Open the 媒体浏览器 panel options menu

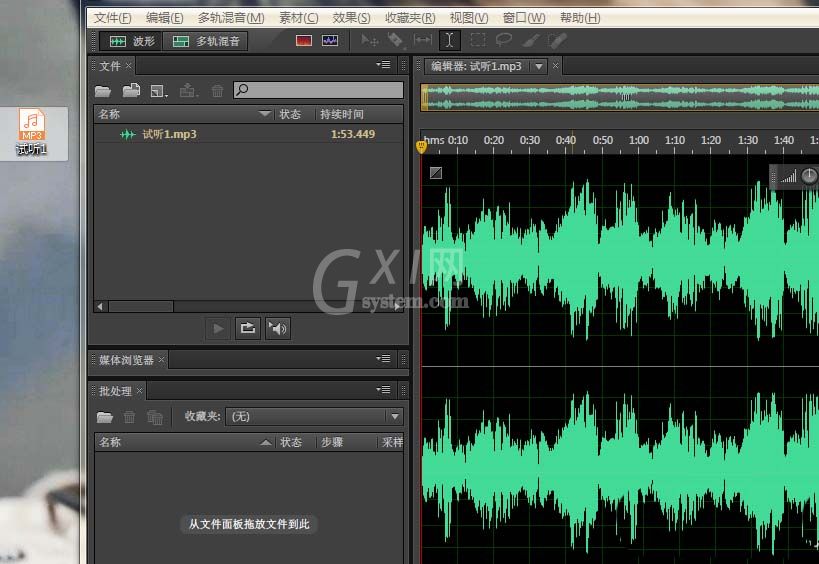[x=383, y=358]
